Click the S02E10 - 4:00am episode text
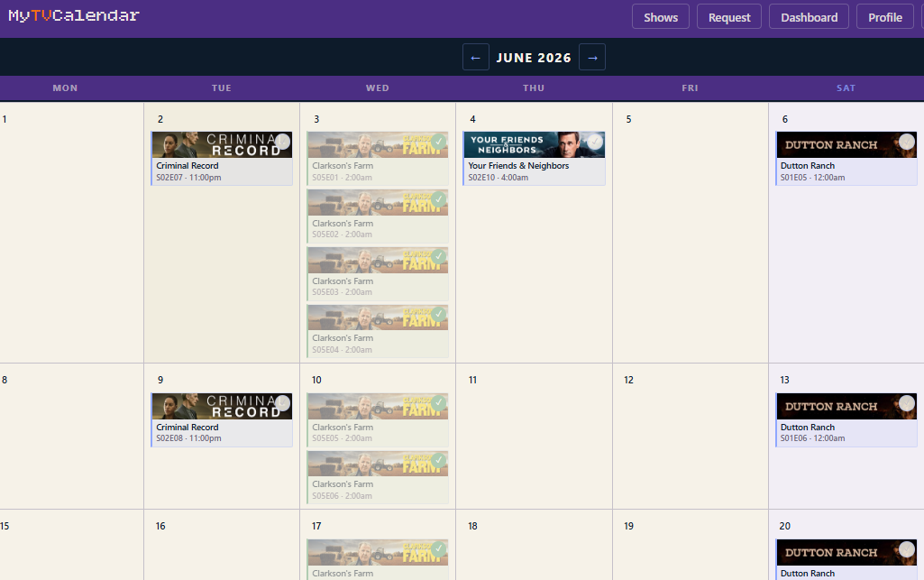 point(498,178)
